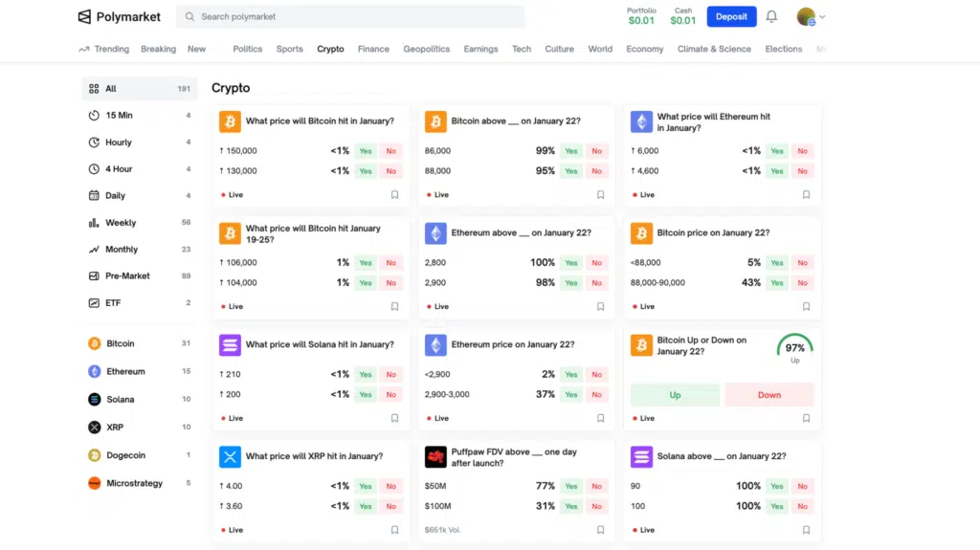This screenshot has width=980, height=550.
Task: Click the 97% Up probability gauge
Action: (794, 347)
